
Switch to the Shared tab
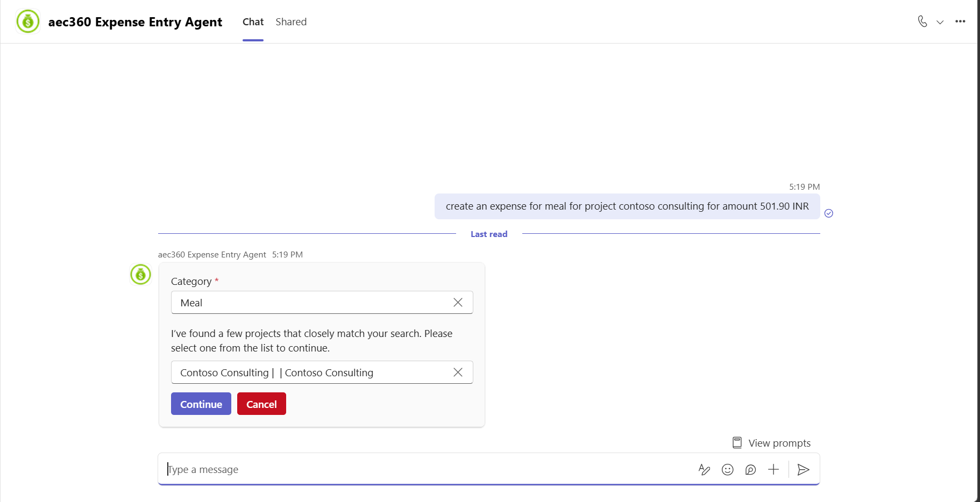point(291,22)
